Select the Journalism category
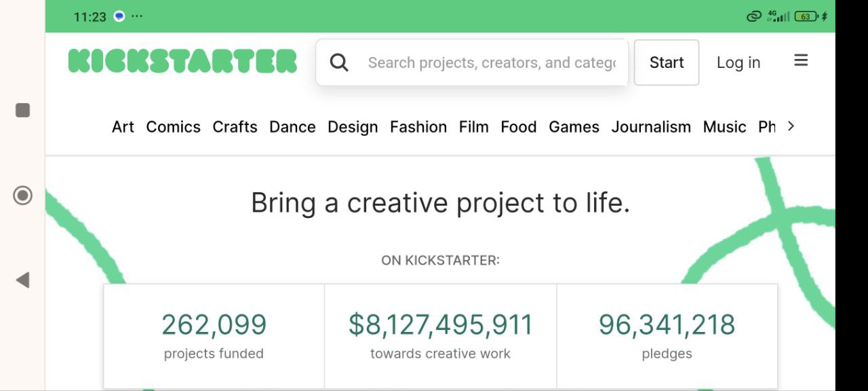This screenshot has height=391, width=868. (x=651, y=127)
